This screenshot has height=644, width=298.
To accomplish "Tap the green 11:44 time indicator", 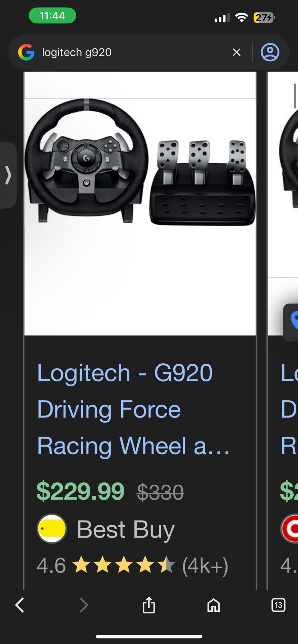I will pos(52,15).
